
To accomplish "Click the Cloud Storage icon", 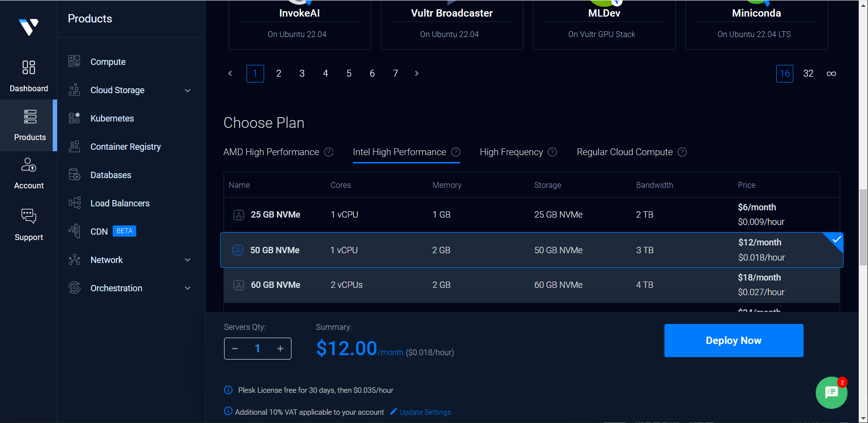I will [74, 90].
